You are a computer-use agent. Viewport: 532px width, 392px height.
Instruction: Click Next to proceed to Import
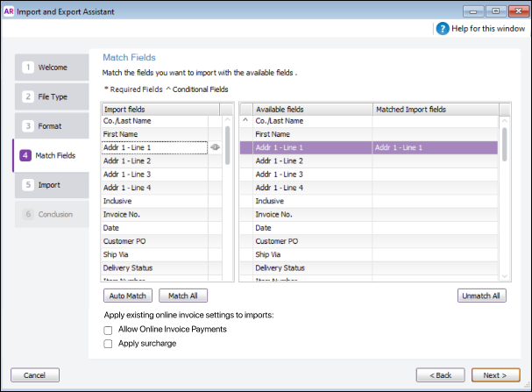tap(495, 375)
